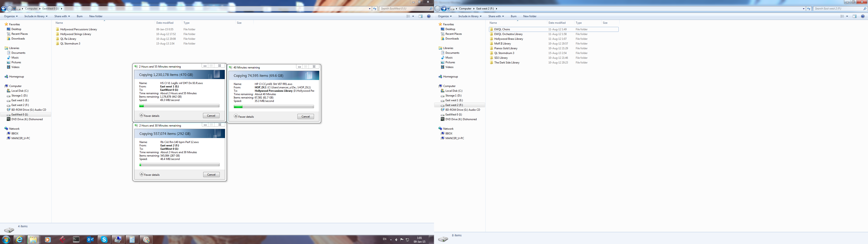Open address history dropdown in East west 2 window
Screen dimensions: 868x244
[x=804, y=9]
